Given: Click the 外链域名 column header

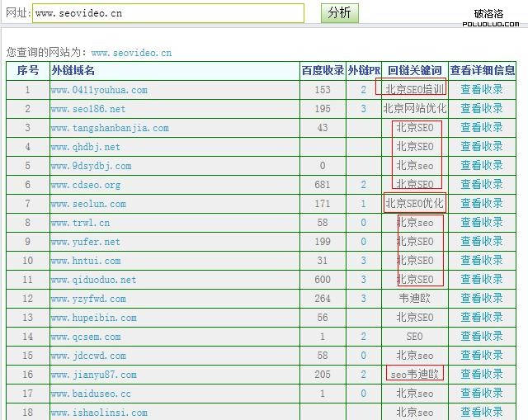Looking at the screenshot, I should 73,71.
